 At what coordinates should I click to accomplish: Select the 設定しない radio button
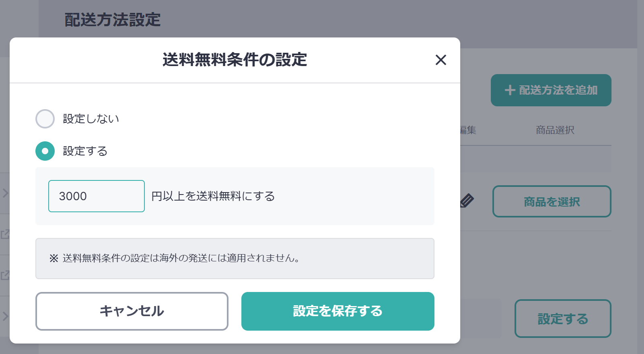coord(45,119)
